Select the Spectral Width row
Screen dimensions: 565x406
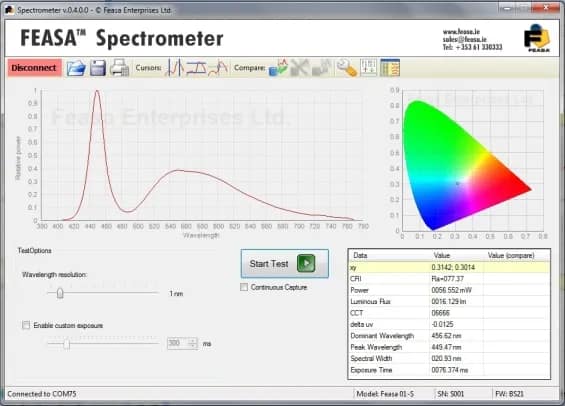449,359
